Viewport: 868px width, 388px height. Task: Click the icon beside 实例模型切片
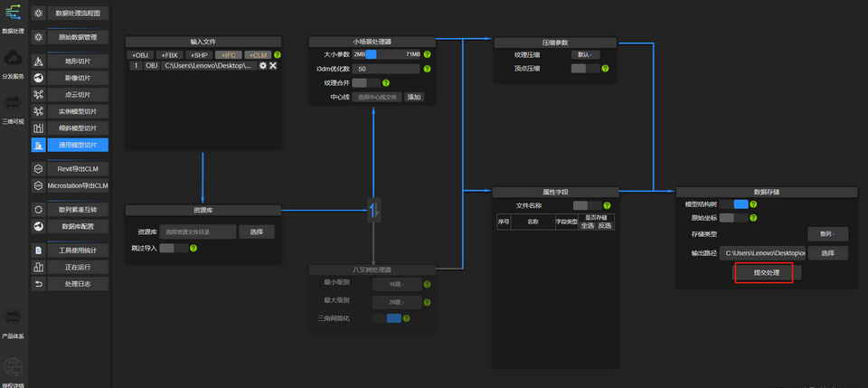(x=38, y=111)
